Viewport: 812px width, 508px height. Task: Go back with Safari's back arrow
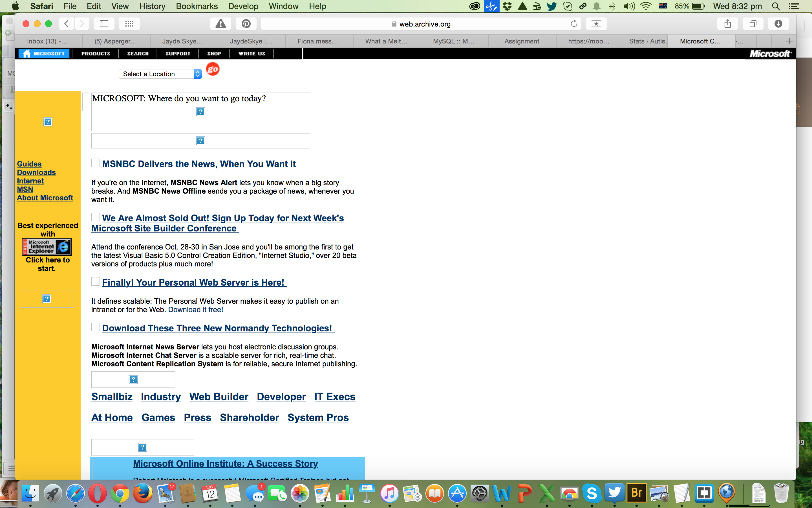tap(67, 23)
